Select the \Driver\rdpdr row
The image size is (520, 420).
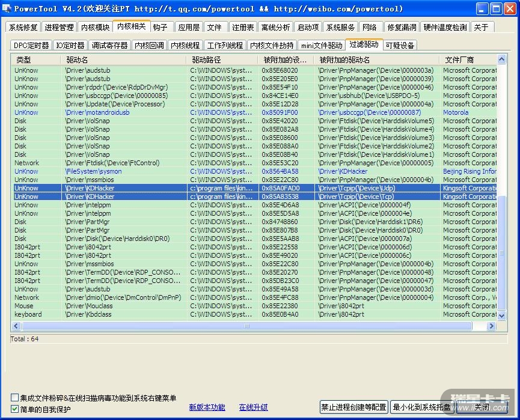[x=255, y=87]
